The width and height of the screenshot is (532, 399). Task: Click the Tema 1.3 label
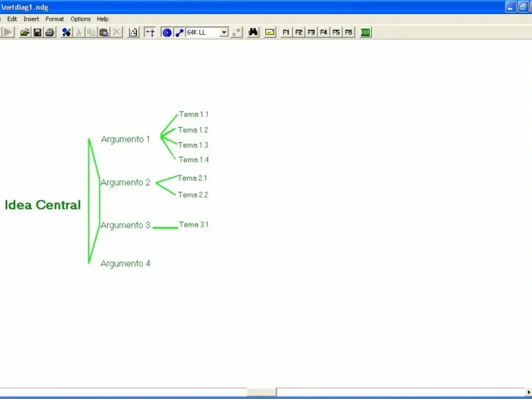point(193,145)
